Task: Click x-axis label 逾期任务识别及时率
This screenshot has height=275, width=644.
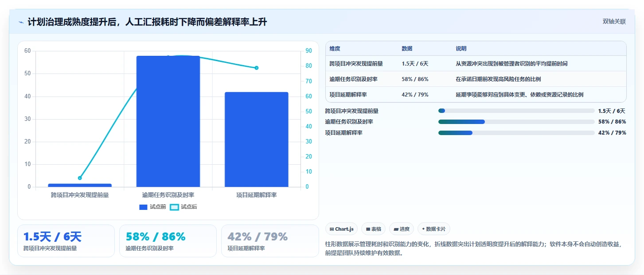Action: point(168,195)
